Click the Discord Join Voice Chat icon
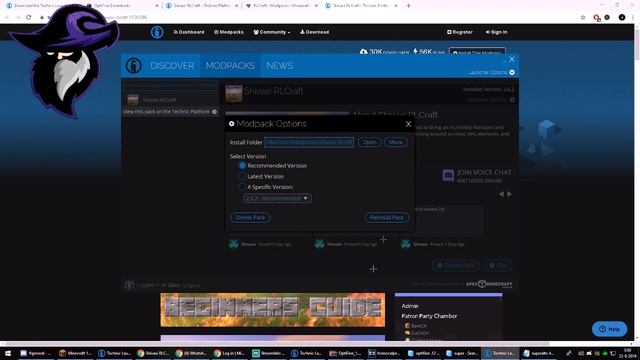This screenshot has height=360, width=640. [x=448, y=176]
